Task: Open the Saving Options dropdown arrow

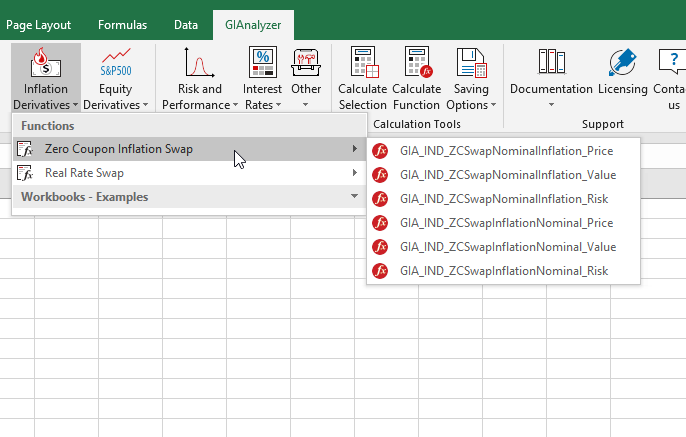Action: pos(494,105)
